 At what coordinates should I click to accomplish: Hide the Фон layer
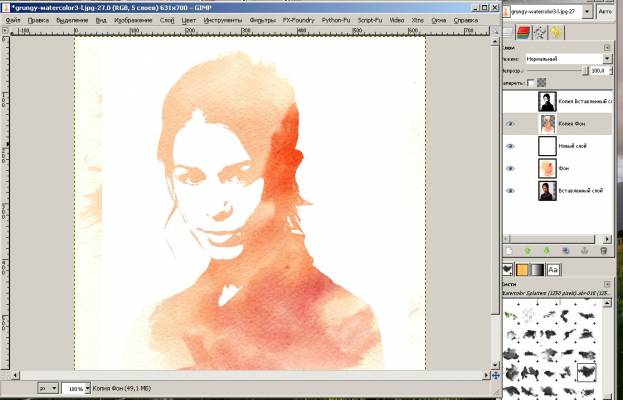pos(510,168)
